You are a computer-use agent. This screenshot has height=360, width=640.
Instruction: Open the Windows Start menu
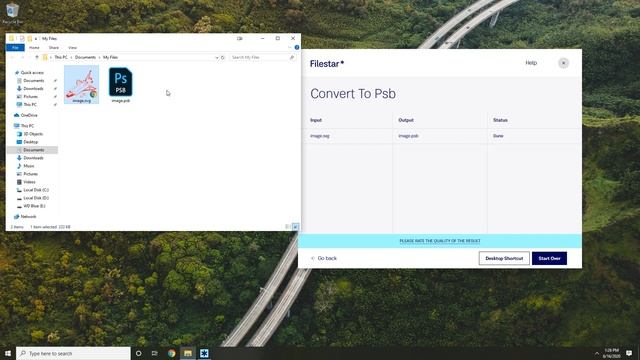8,353
